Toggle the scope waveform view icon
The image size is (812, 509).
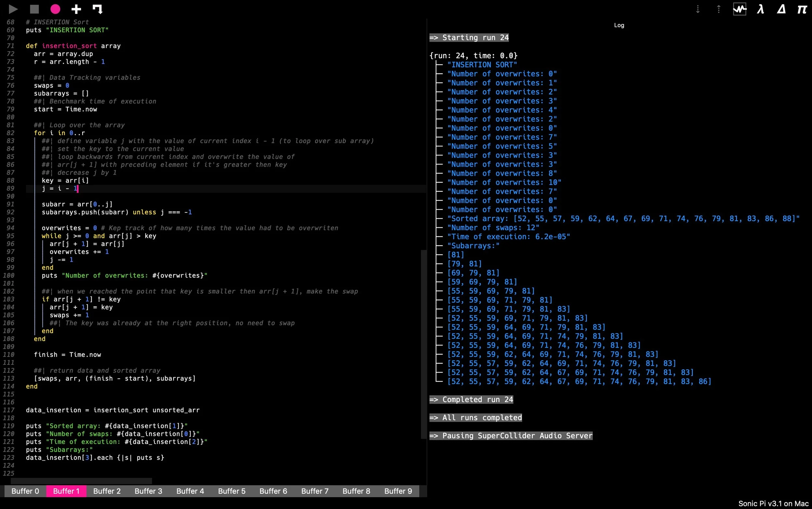click(739, 9)
